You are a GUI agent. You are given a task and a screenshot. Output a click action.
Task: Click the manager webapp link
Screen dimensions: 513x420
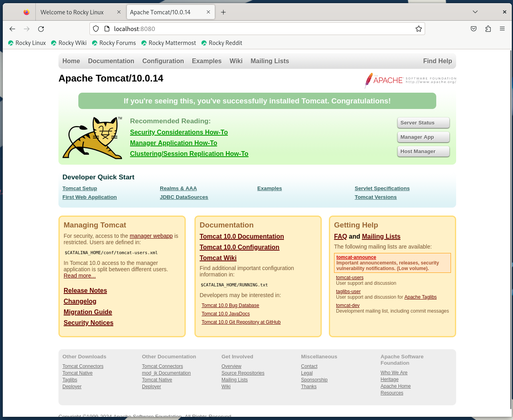click(x=151, y=236)
